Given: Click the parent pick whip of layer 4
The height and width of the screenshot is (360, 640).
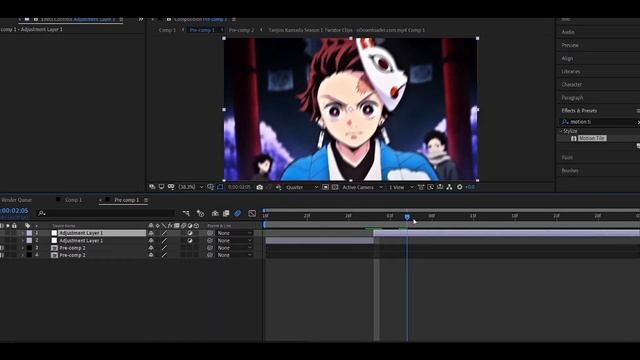Looking at the screenshot, I should coord(210,255).
